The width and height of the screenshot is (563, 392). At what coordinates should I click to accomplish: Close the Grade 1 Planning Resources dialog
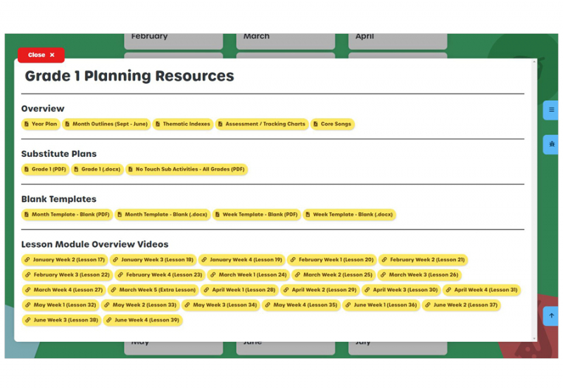coord(41,55)
